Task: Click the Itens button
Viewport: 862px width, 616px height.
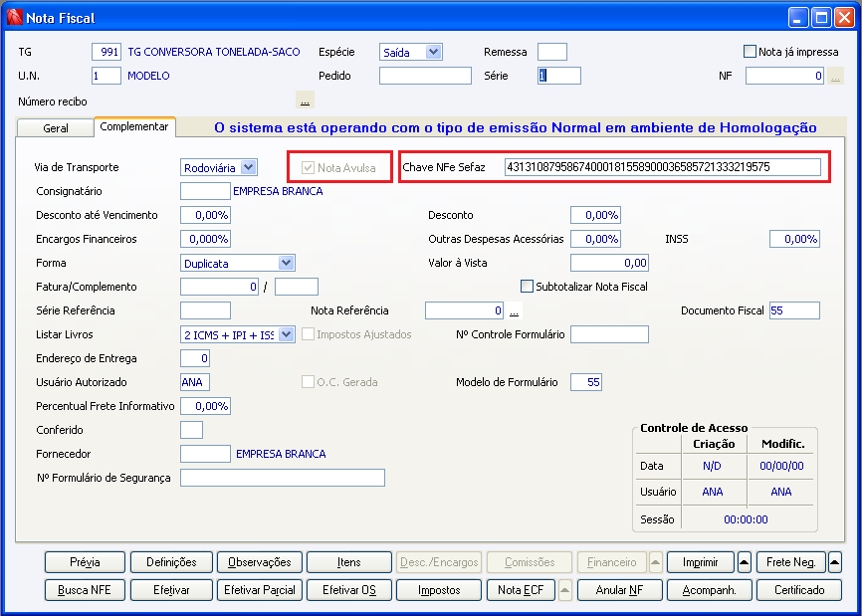Action: [349, 562]
